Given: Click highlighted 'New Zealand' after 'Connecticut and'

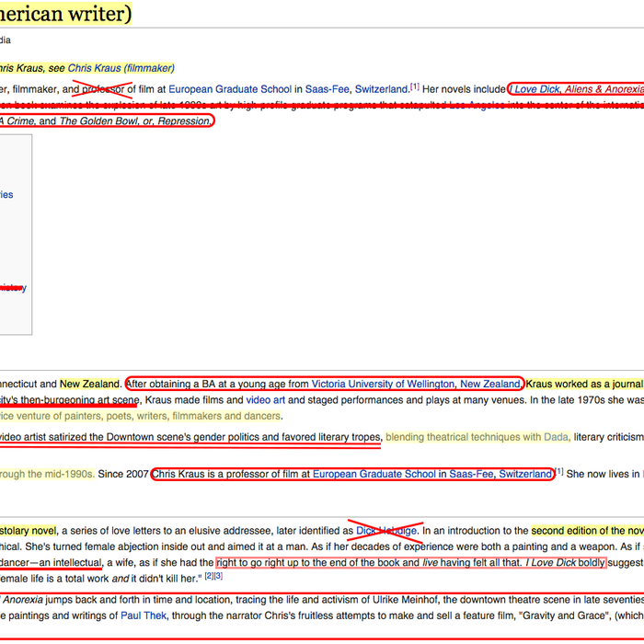Looking at the screenshot, I should point(89,384).
